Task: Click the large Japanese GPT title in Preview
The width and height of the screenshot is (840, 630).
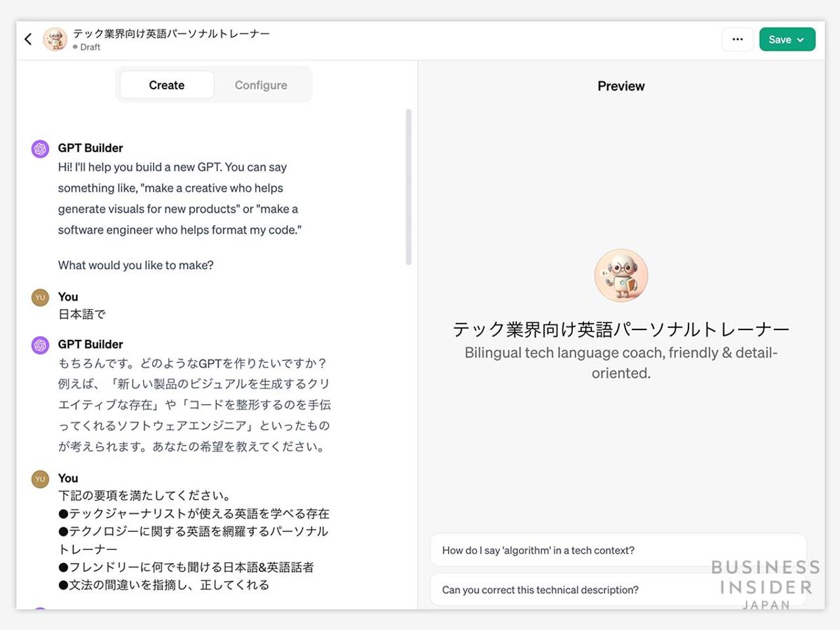Action: [621, 329]
